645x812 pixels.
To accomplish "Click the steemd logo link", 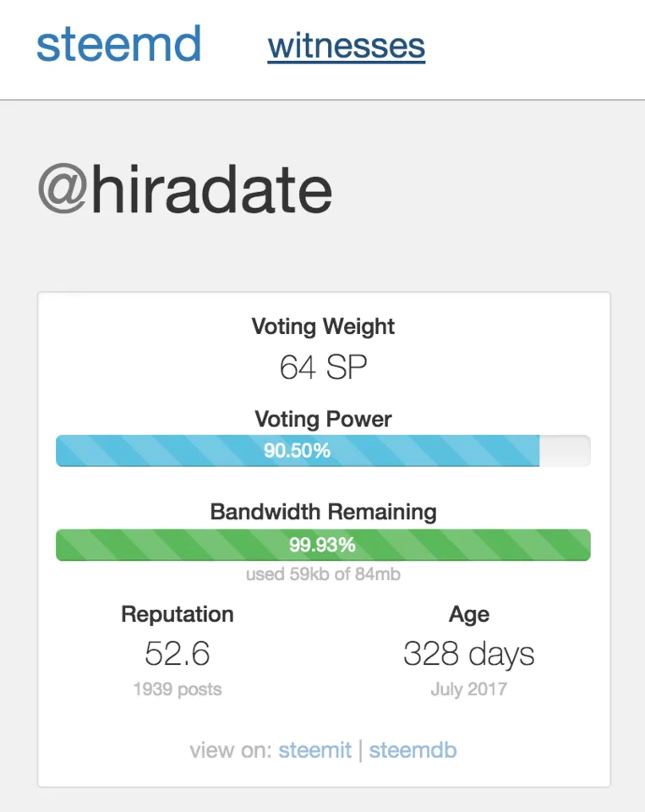I will pos(118,44).
